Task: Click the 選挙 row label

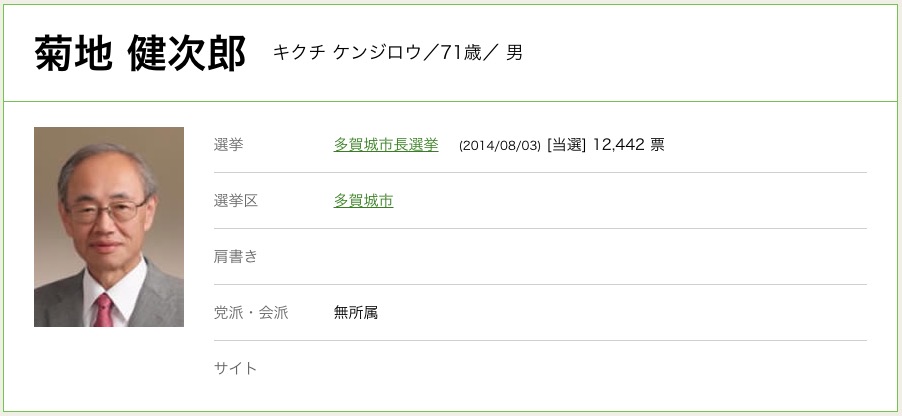Action: tap(229, 145)
